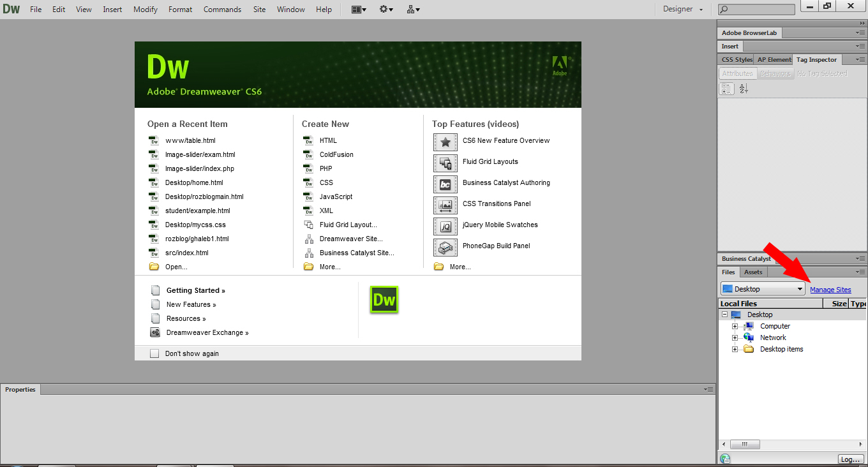This screenshot has height=467, width=868.
Task: Click the jQuery Mobile Swatches video icon
Action: point(445,226)
